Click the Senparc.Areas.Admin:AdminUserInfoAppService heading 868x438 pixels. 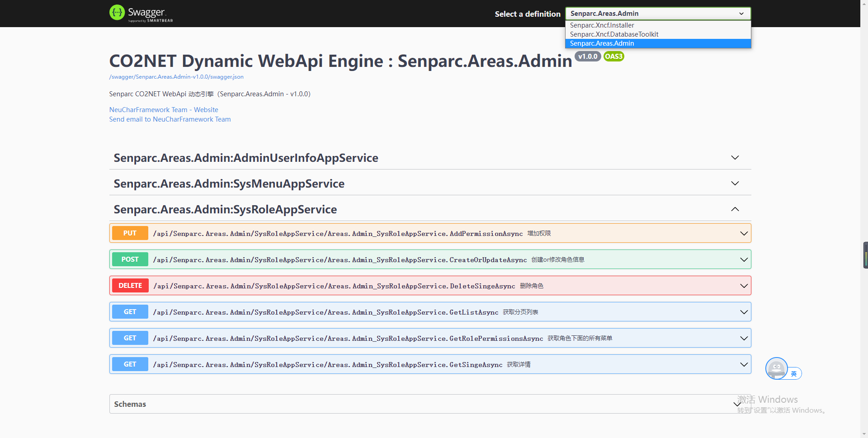point(246,158)
